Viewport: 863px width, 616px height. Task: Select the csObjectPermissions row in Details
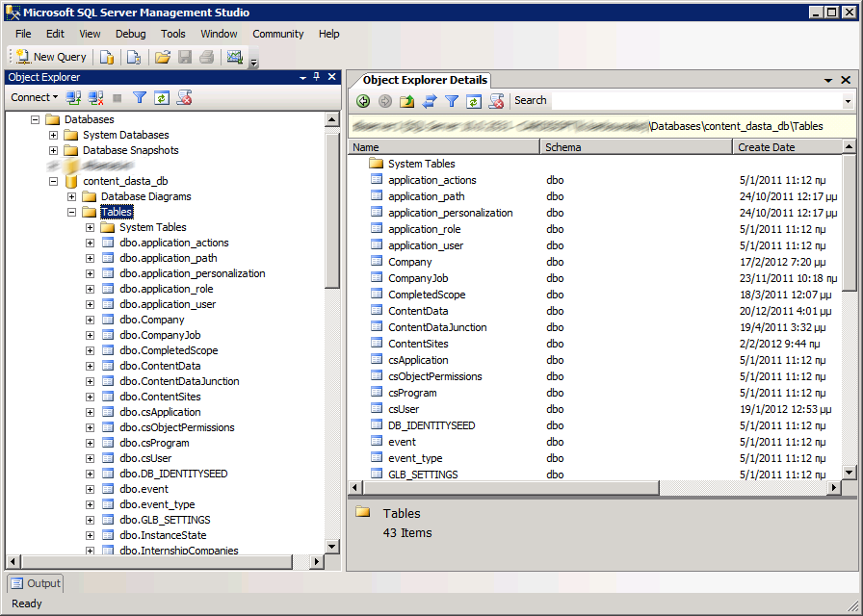[x=434, y=376]
